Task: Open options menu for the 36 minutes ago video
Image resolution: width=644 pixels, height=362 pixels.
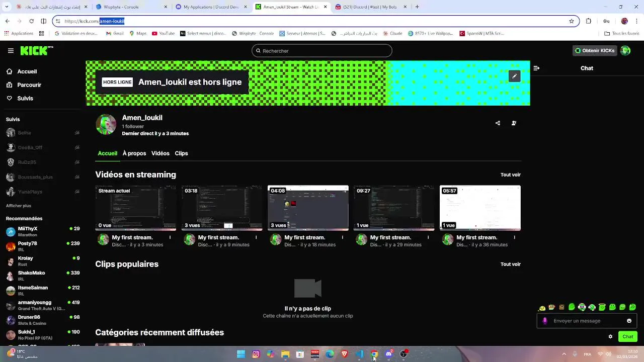Action: (514, 237)
